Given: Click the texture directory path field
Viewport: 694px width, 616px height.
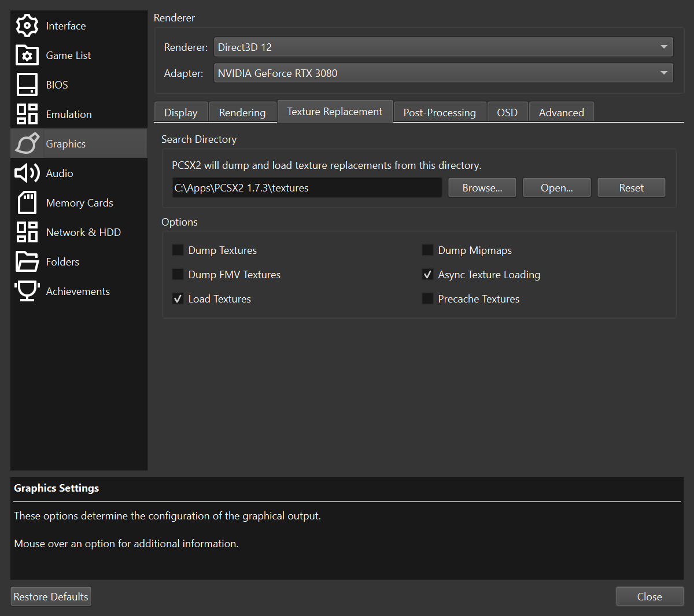Looking at the screenshot, I should tap(307, 187).
